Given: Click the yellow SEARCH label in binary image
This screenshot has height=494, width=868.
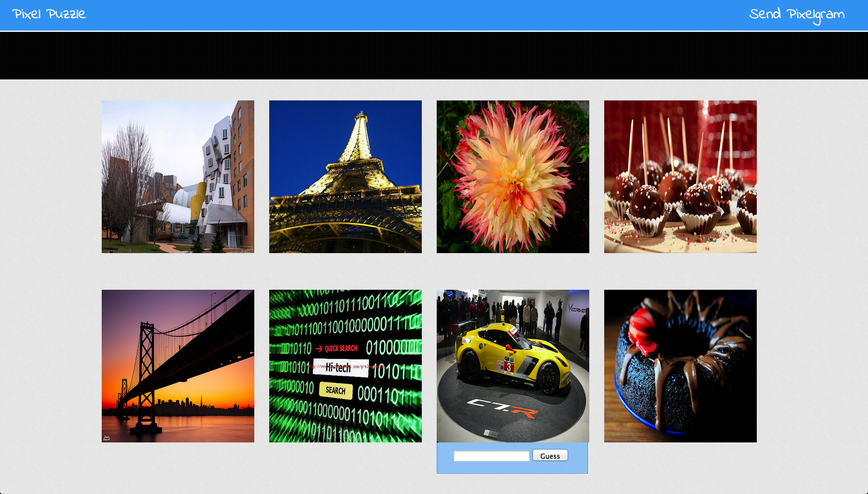Looking at the screenshot, I should pos(336,390).
